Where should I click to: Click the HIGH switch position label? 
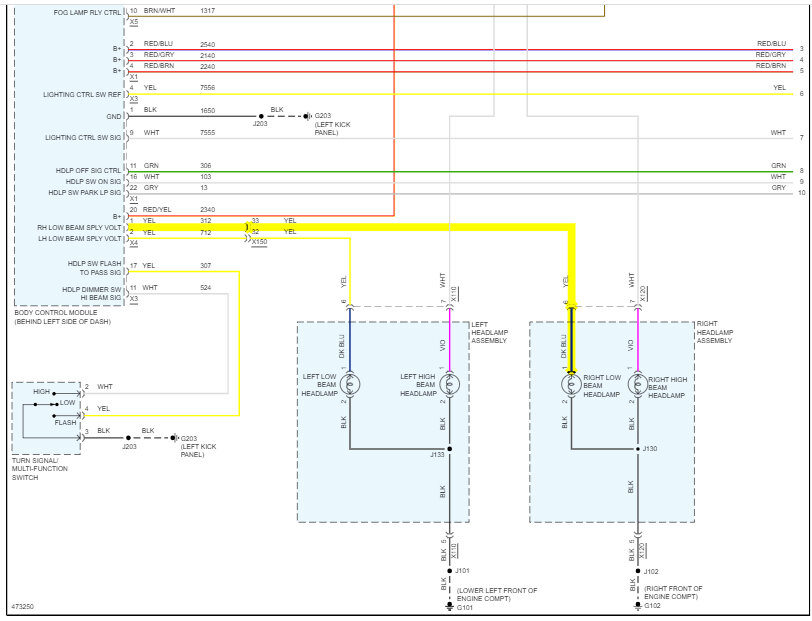[x=41, y=392]
